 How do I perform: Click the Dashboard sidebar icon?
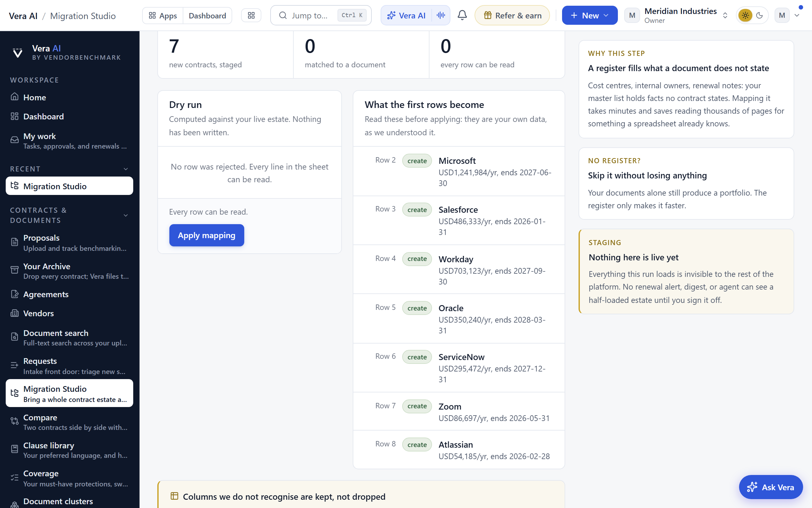coord(14,116)
